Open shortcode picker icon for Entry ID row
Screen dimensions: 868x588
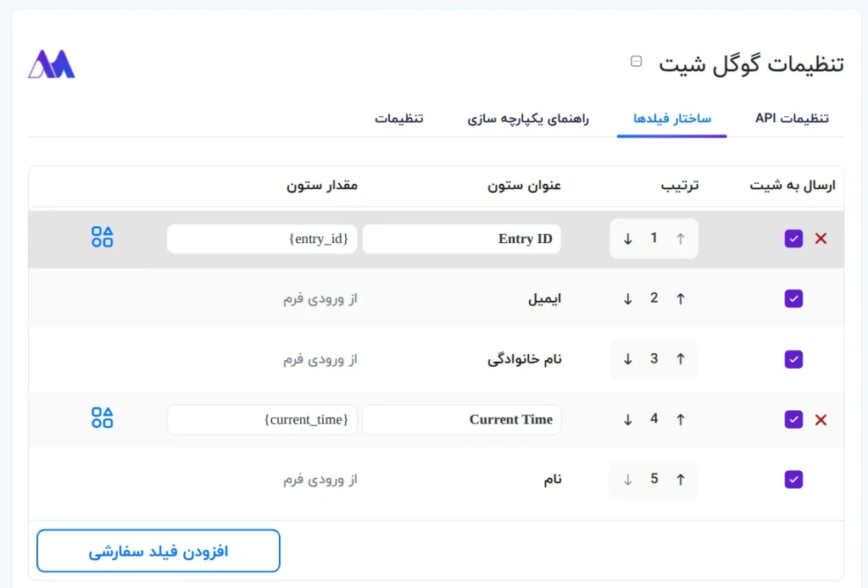[102, 237]
